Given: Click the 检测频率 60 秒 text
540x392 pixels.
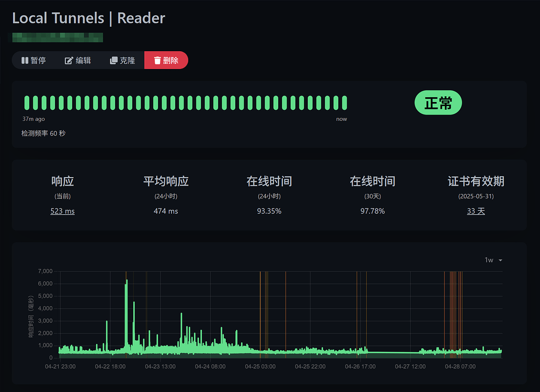Looking at the screenshot, I should [x=43, y=133].
